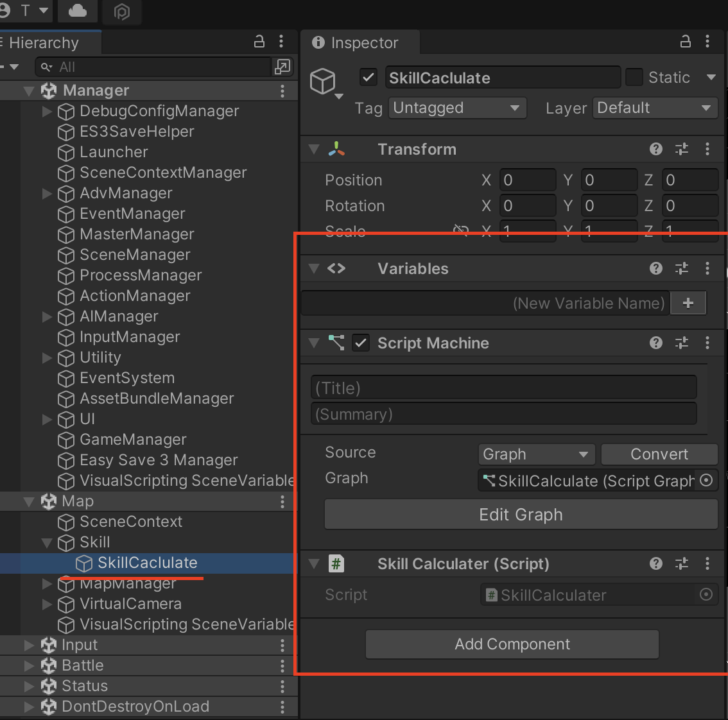The height and width of the screenshot is (720, 728).
Task: Lock the Hierarchy panel
Action: click(x=259, y=42)
